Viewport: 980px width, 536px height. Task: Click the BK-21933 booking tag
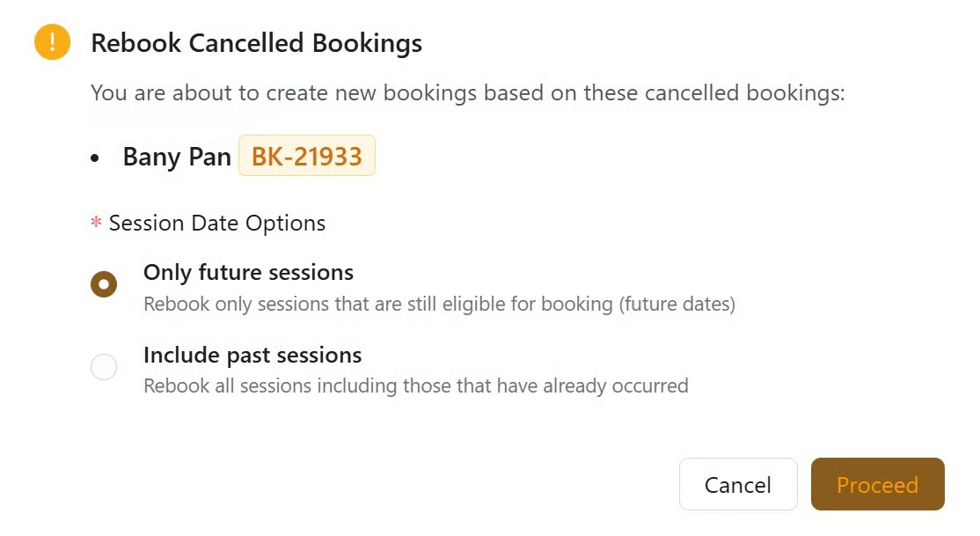tap(307, 156)
